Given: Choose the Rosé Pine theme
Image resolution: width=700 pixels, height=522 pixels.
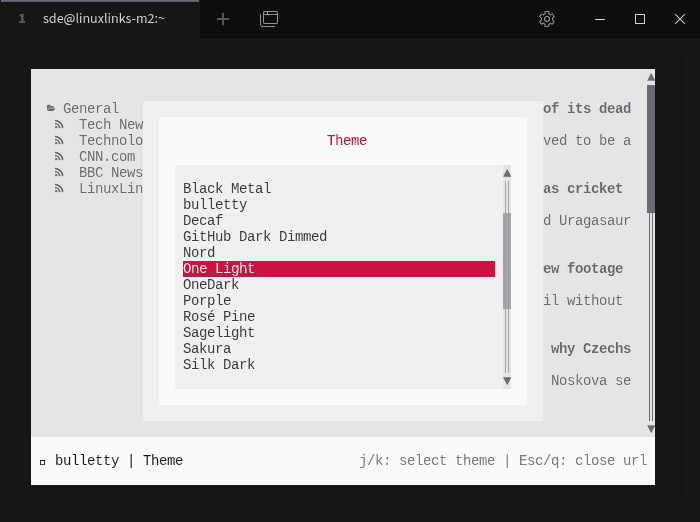Looking at the screenshot, I should click(339, 317).
